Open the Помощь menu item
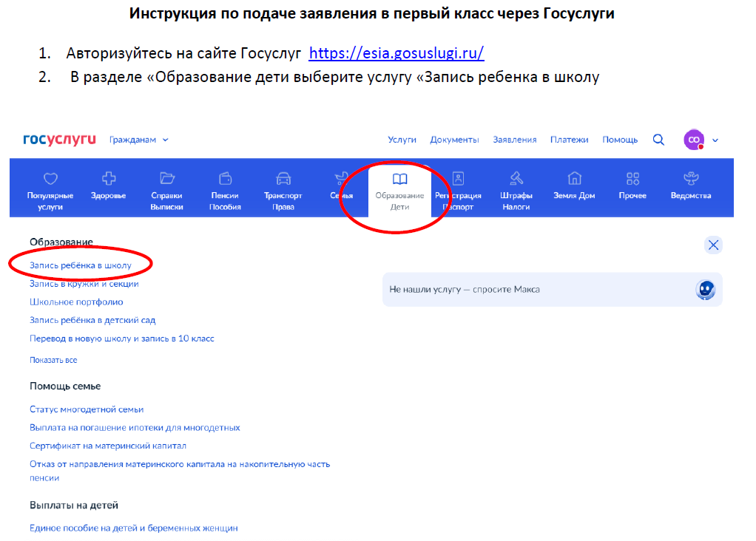756x541 pixels. [620, 140]
